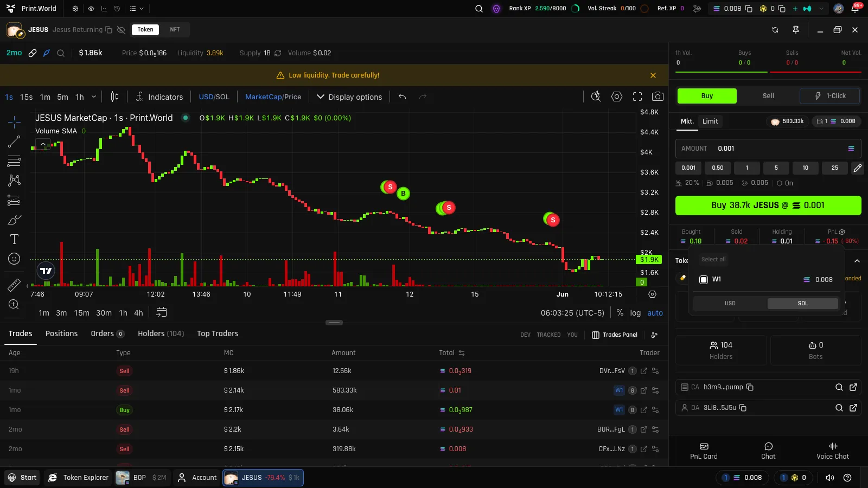Open the Trades Panel layout option
The width and height of the screenshot is (868, 488).
(614, 335)
